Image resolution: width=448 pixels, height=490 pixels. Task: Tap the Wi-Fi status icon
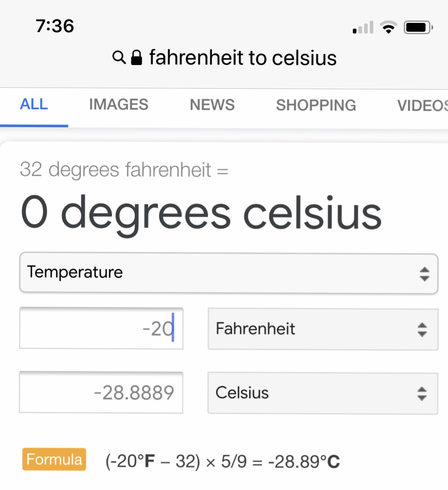pos(388,27)
